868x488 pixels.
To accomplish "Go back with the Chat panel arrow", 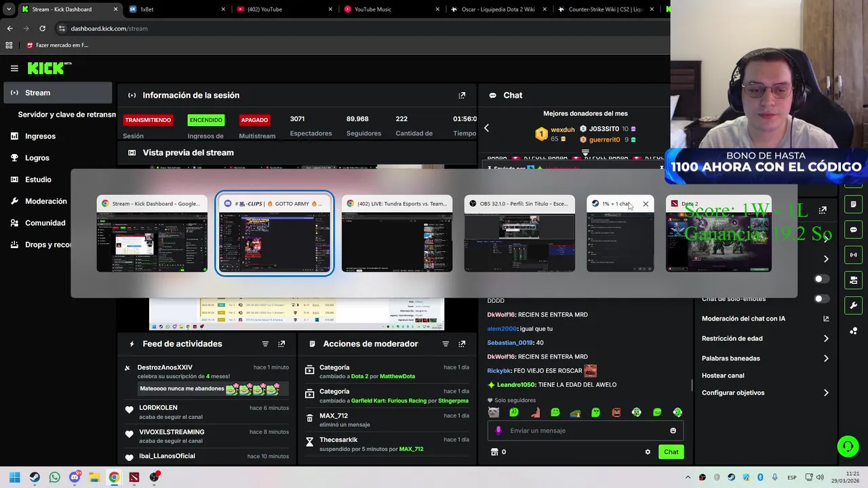I will [x=486, y=128].
